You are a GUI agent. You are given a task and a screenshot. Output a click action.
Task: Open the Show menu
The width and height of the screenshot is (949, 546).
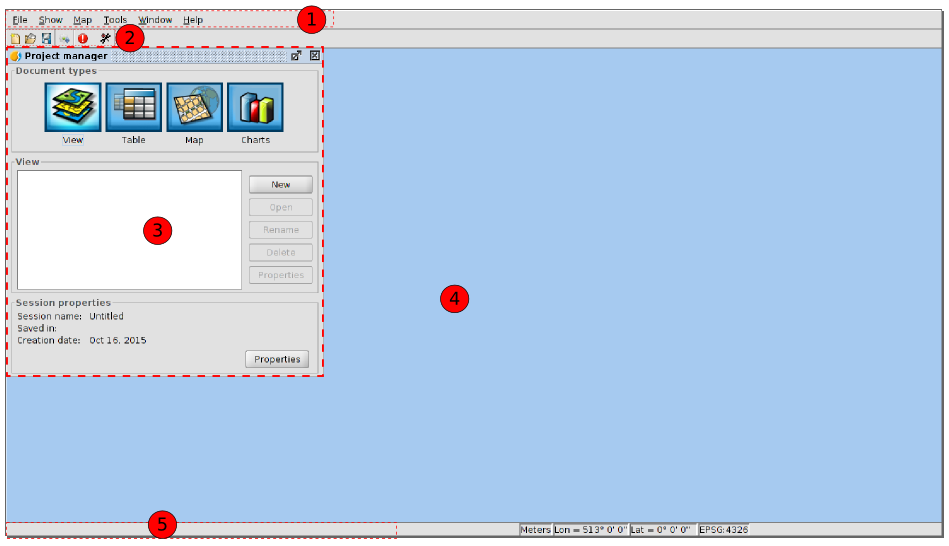tap(50, 20)
